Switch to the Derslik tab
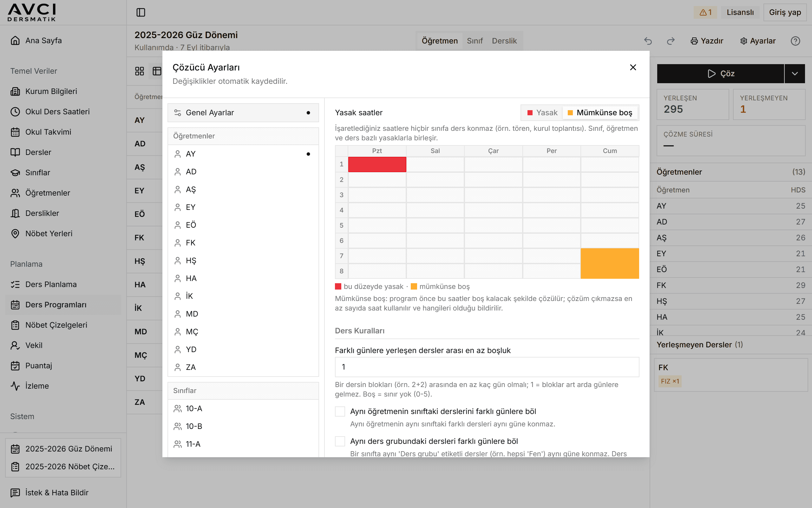The width and height of the screenshot is (812, 508). pyautogui.click(x=504, y=41)
